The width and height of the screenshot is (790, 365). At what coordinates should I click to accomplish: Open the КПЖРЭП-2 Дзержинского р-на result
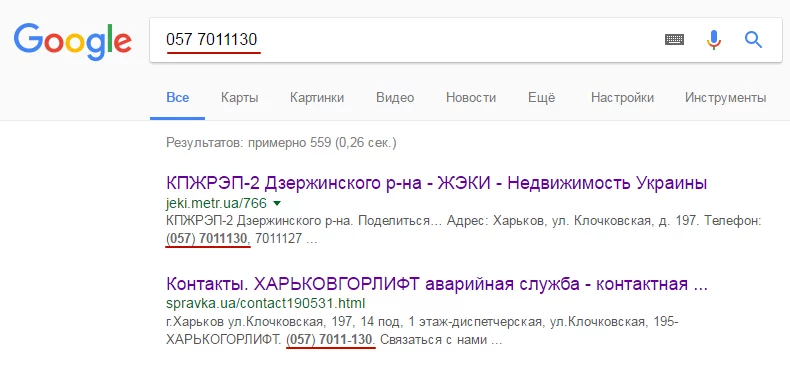[x=436, y=184]
